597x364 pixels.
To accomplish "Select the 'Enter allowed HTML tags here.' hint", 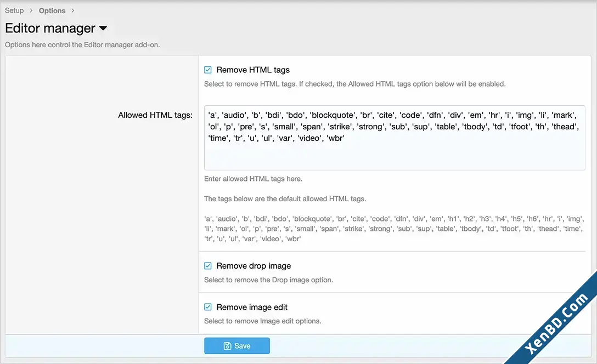I will (x=253, y=179).
